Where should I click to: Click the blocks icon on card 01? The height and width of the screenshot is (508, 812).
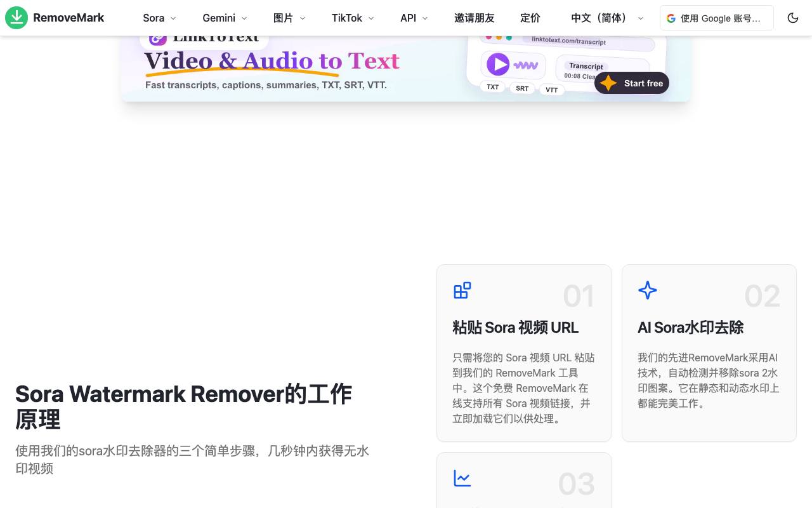[462, 290]
